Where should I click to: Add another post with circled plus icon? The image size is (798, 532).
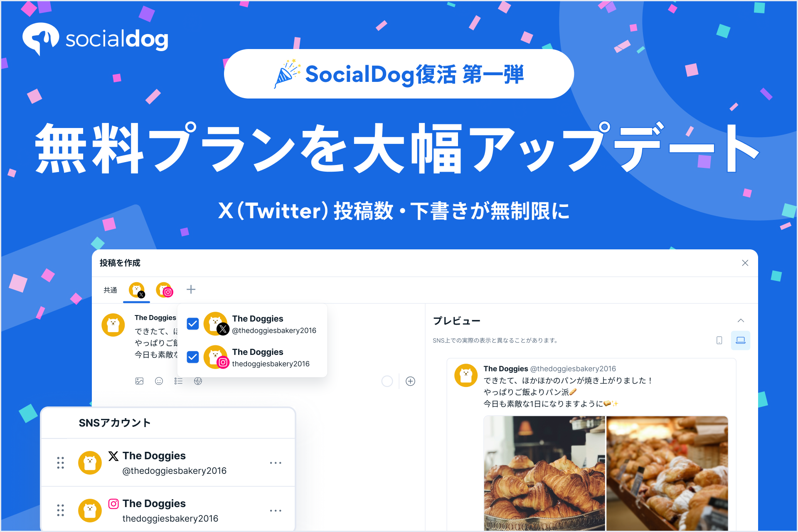[410, 381]
